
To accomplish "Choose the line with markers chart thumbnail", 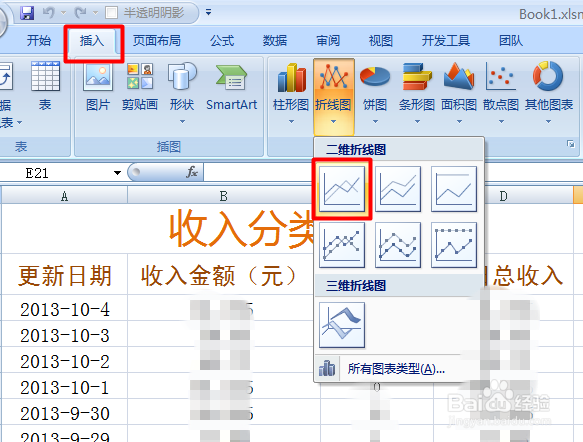I will click(342, 245).
